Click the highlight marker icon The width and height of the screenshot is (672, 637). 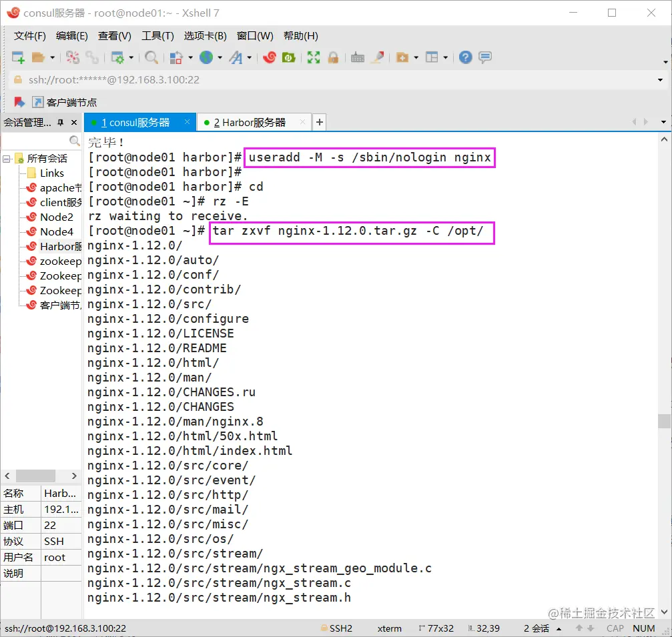tap(377, 57)
